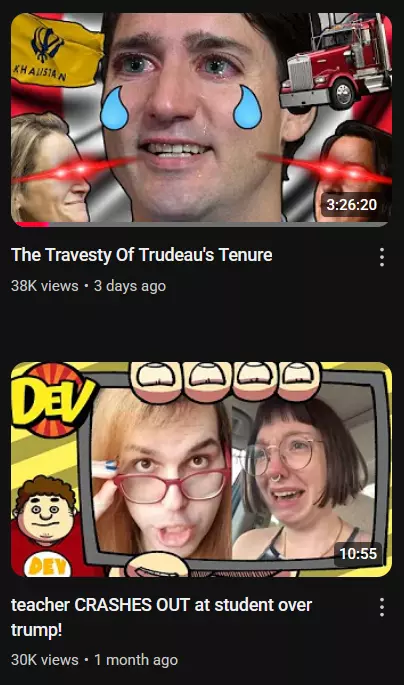Click the yellow Khalistan flag in thumbnail
404x685 pixels.
(56, 49)
